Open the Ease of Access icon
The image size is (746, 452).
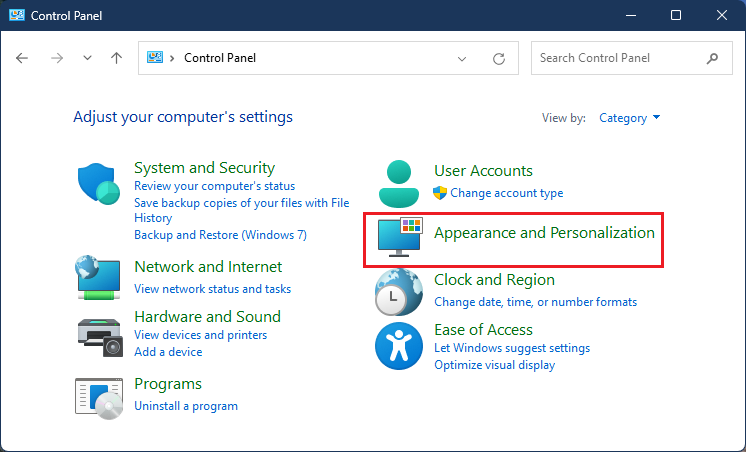point(399,346)
